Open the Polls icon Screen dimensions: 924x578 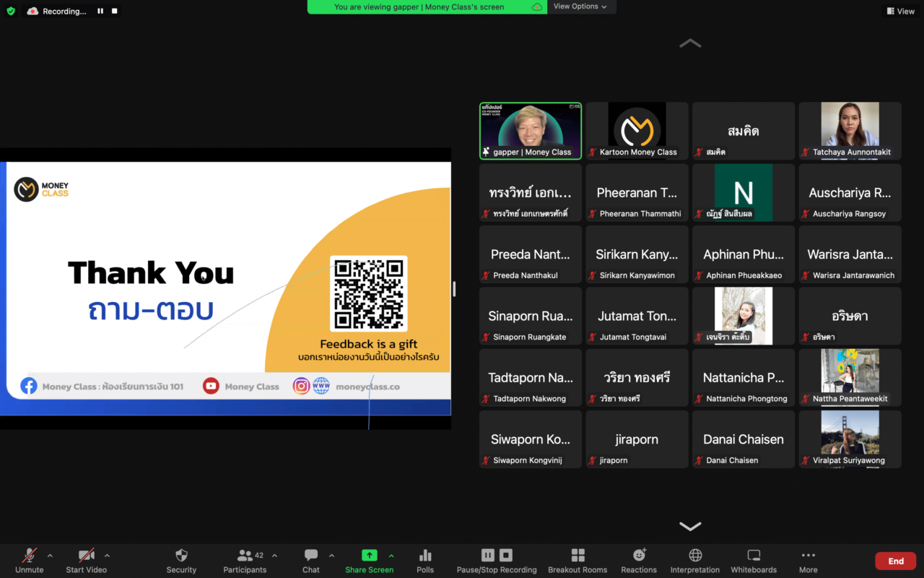425,556
